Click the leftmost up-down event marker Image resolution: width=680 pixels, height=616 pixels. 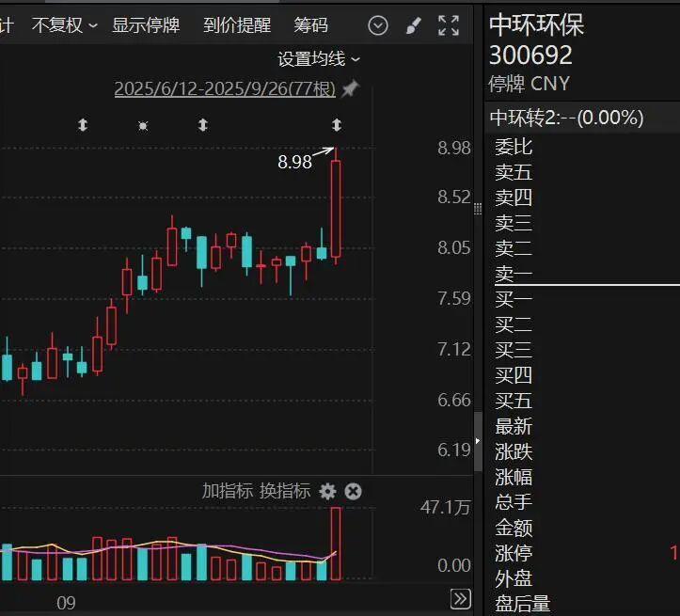(83, 125)
